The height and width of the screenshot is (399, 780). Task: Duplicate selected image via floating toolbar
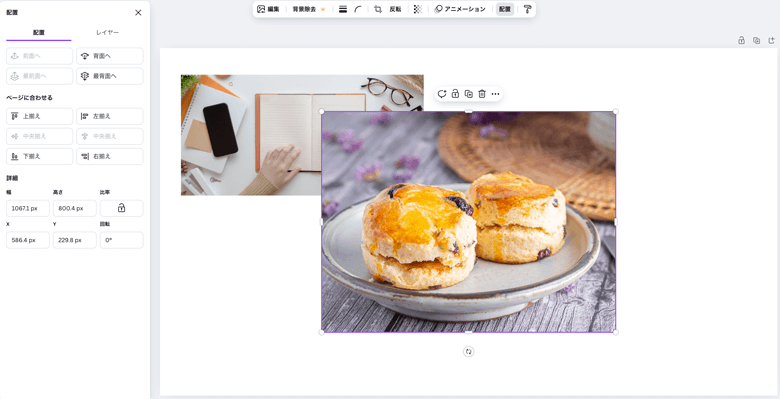[x=469, y=94]
